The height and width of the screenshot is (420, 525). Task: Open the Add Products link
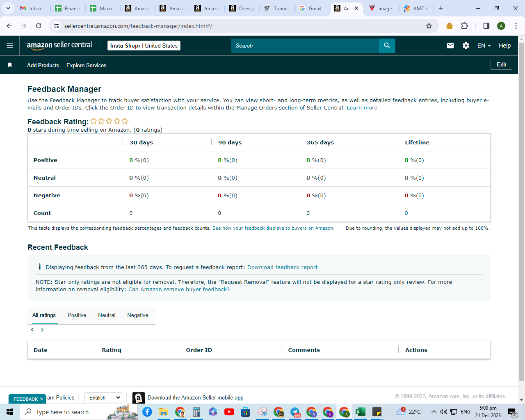coord(43,65)
